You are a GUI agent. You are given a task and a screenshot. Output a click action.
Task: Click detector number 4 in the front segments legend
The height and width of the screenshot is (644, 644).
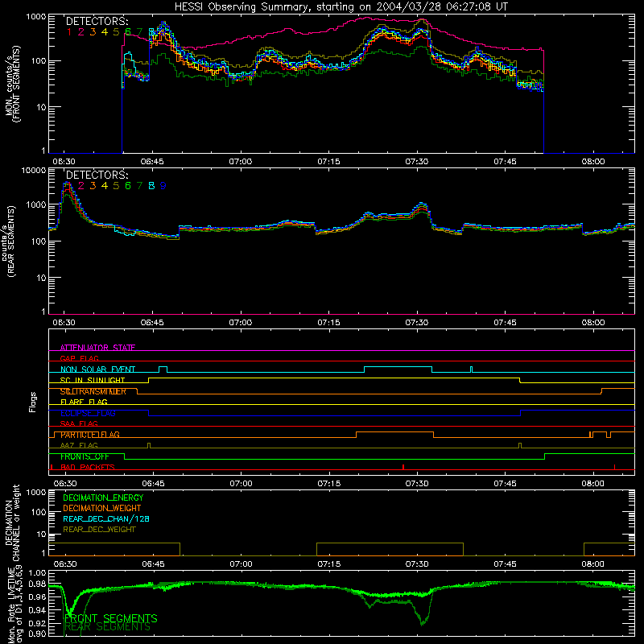tap(105, 32)
